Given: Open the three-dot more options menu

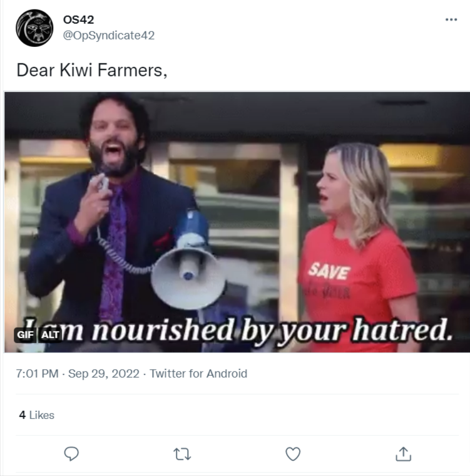Looking at the screenshot, I should (451, 20).
